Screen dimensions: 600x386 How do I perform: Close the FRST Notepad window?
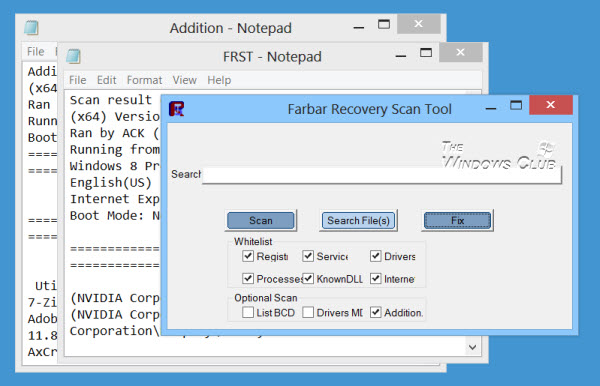click(x=460, y=52)
